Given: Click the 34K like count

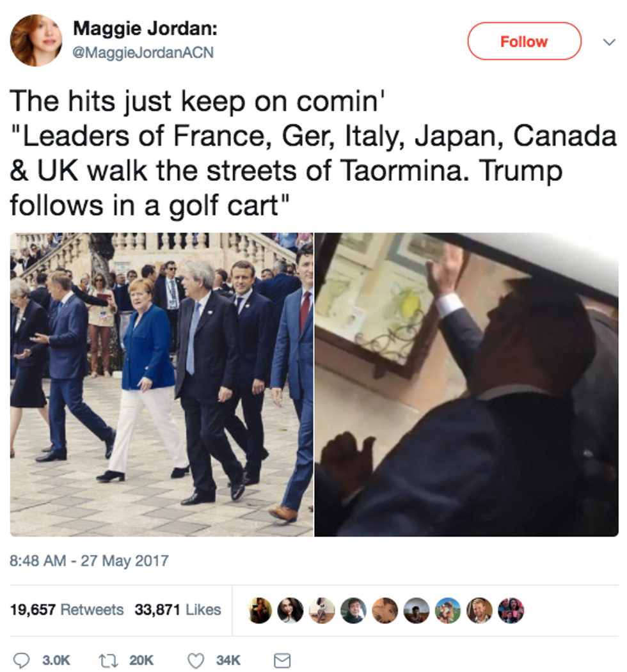Looking at the screenshot, I should [228, 660].
